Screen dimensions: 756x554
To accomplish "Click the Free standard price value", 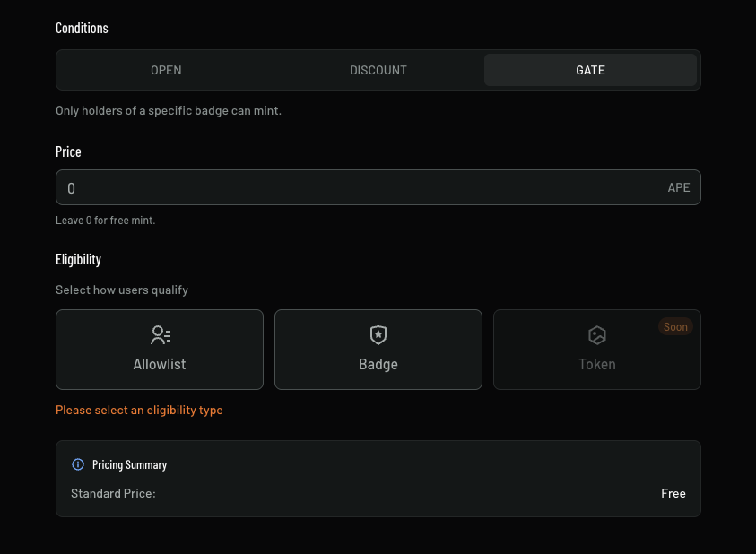I will coord(673,493).
